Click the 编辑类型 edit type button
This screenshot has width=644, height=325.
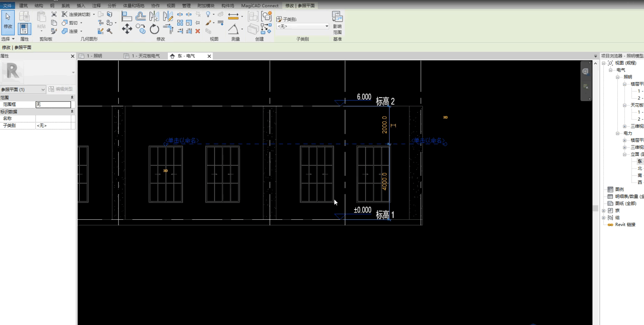coord(61,89)
